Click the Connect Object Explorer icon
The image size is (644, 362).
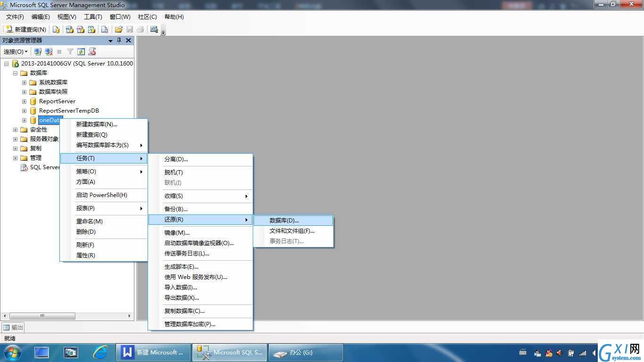click(38, 51)
